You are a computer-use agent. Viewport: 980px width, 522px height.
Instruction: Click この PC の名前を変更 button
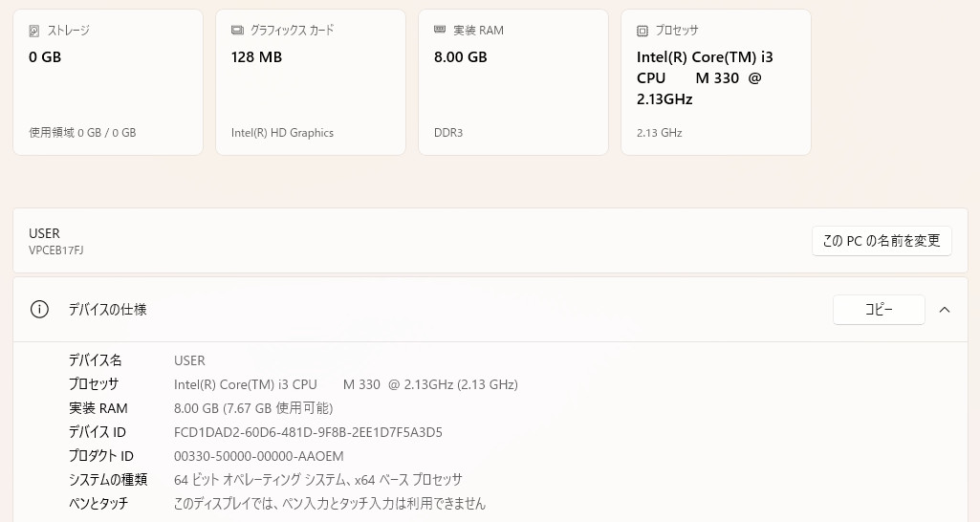(x=882, y=241)
